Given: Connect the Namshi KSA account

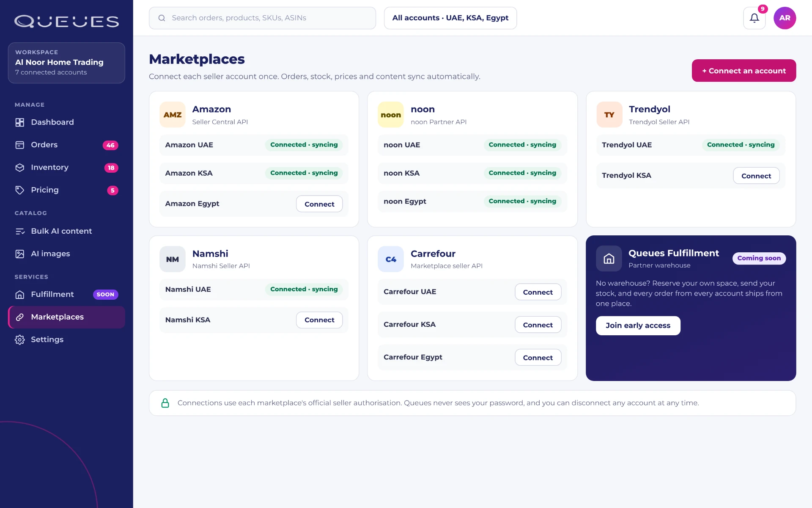Looking at the screenshot, I should 319,320.
